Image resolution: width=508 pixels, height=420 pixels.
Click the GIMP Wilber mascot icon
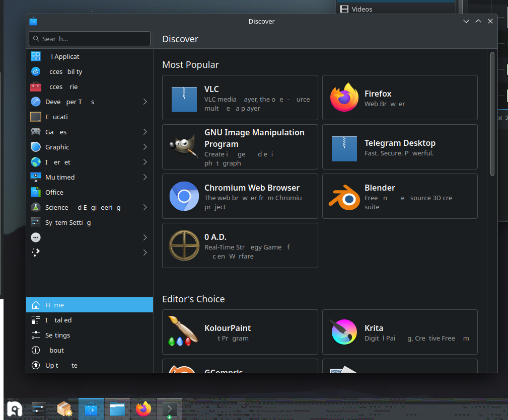click(x=184, y=145)
